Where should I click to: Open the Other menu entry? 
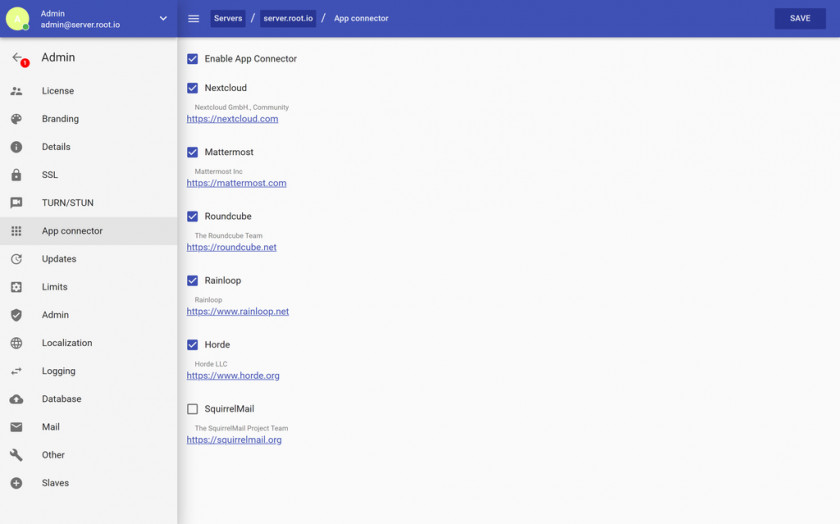88,455
